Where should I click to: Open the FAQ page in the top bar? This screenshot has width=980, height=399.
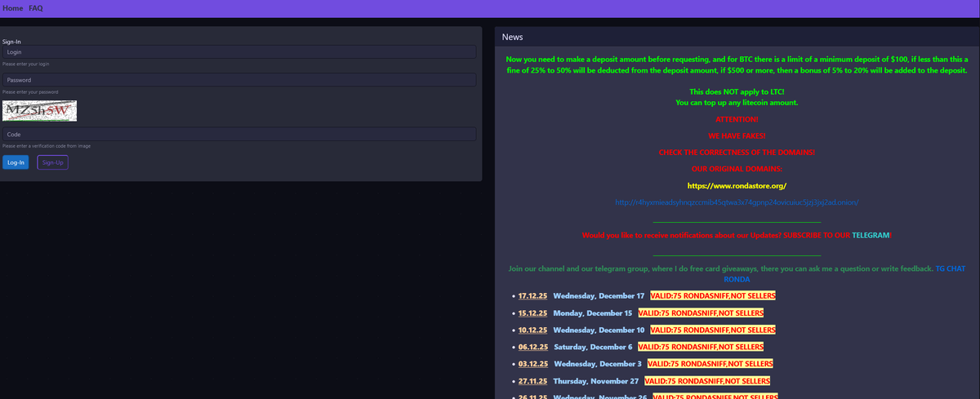pos(36,8)
